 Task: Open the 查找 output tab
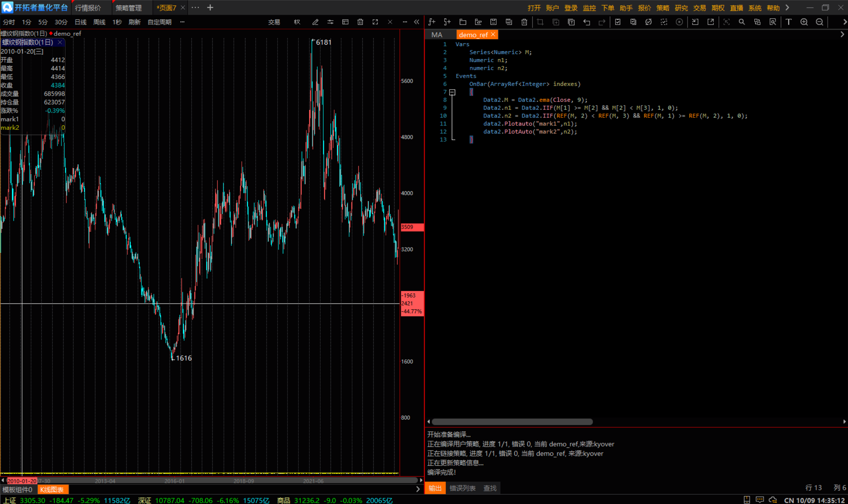tap(490, 488)
